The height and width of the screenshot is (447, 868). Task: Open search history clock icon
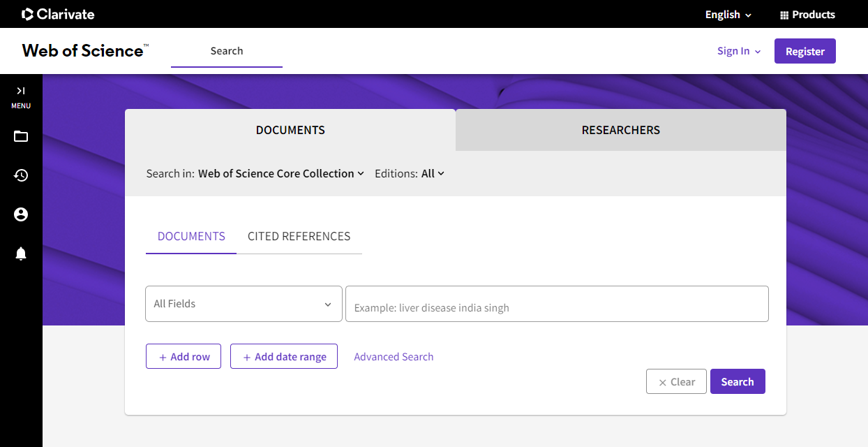(21, 175)
